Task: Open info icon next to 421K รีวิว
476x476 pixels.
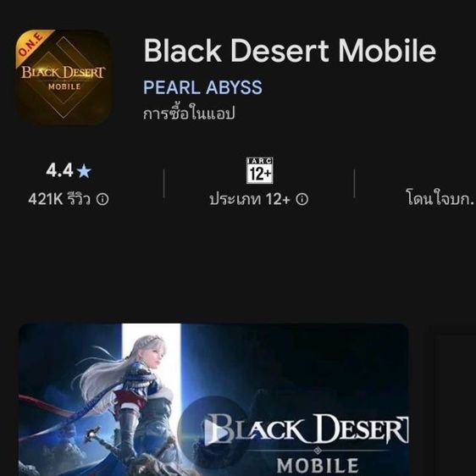Action: (x=102, y=199)
